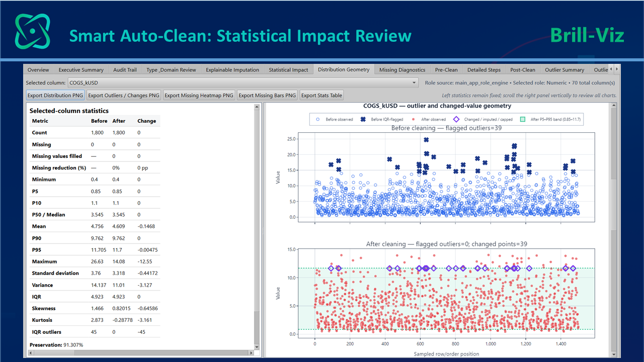Select the 'Mean' metric row
Viewport: 644px width, 362px height.
tap(95, 227)
